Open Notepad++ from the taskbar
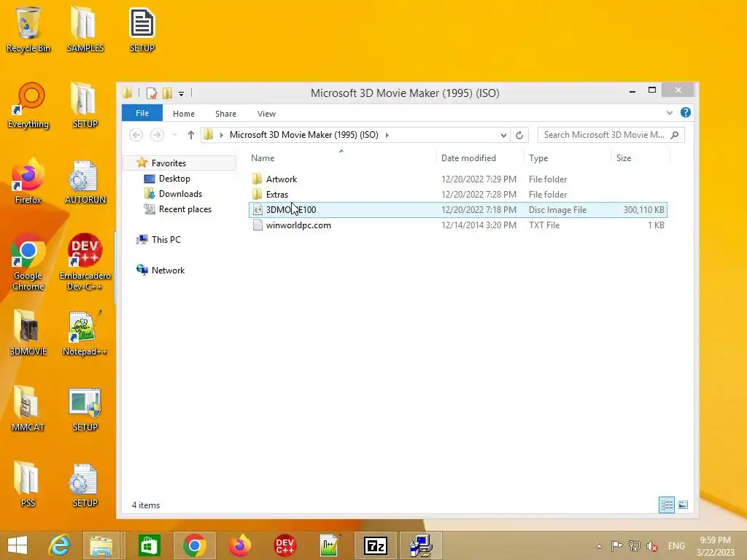This screenshot has height=560, width=747. [x=330, y=545]
